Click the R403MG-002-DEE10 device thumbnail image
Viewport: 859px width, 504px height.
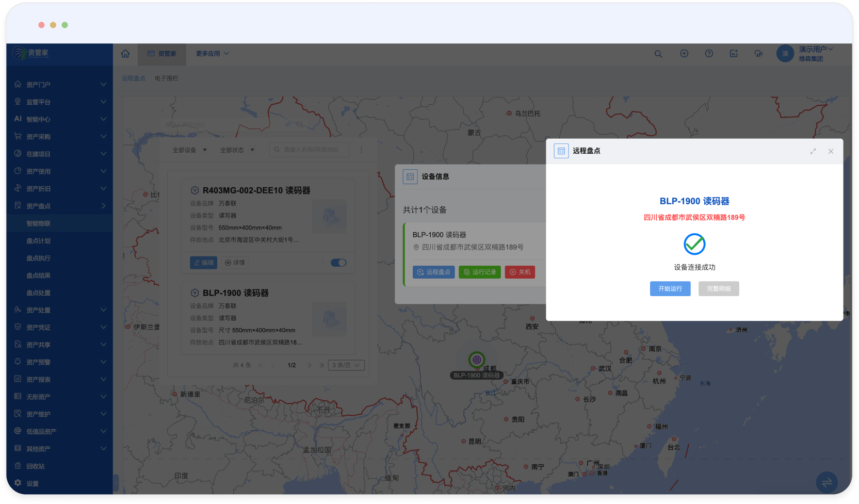[x=330, y=216]
